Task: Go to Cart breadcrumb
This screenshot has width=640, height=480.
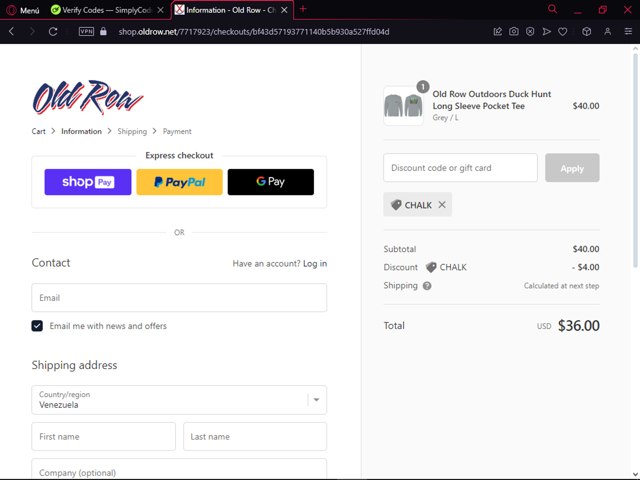Action: [39, 131]
